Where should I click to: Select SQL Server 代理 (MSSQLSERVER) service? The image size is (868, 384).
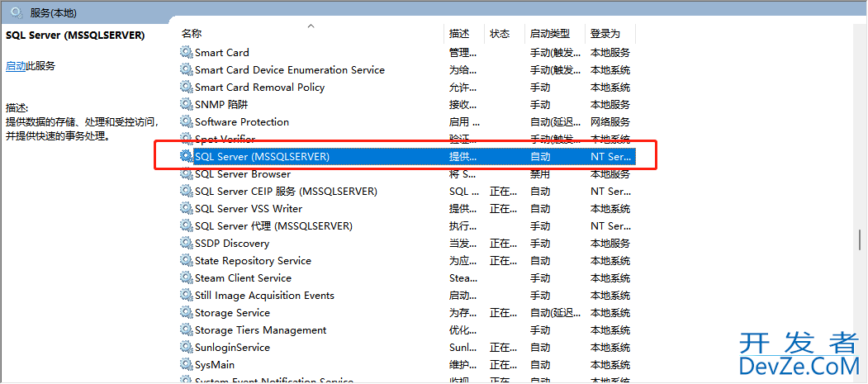click(407, 225)
